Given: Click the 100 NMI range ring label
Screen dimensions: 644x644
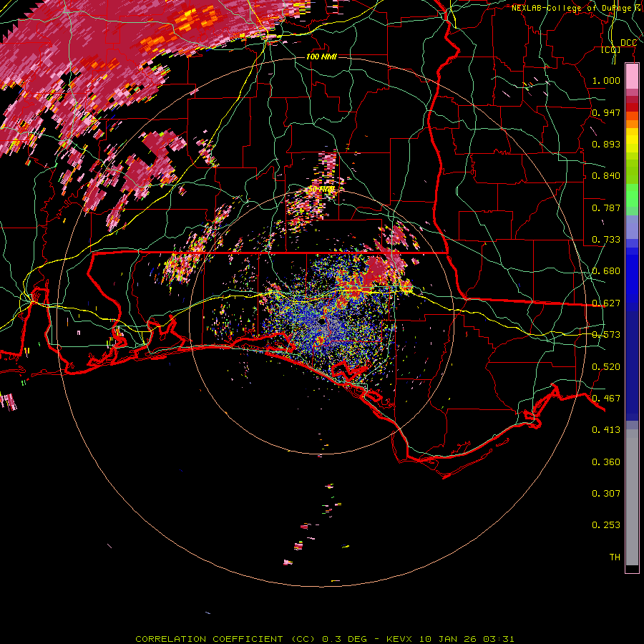Looking at the screenshot, I should 321,57.
